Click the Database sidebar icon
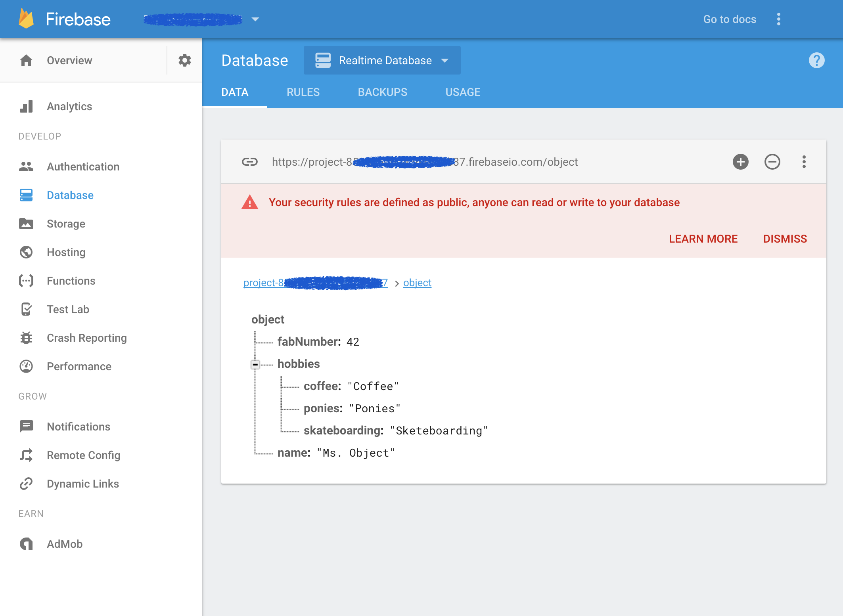 pyautogui.click(x=26, y=195)
